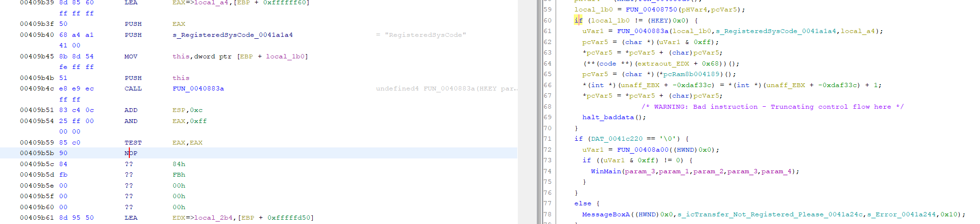
Task: Click FUN_0040883a on decompiler line 61
Action: click(642, 31)
